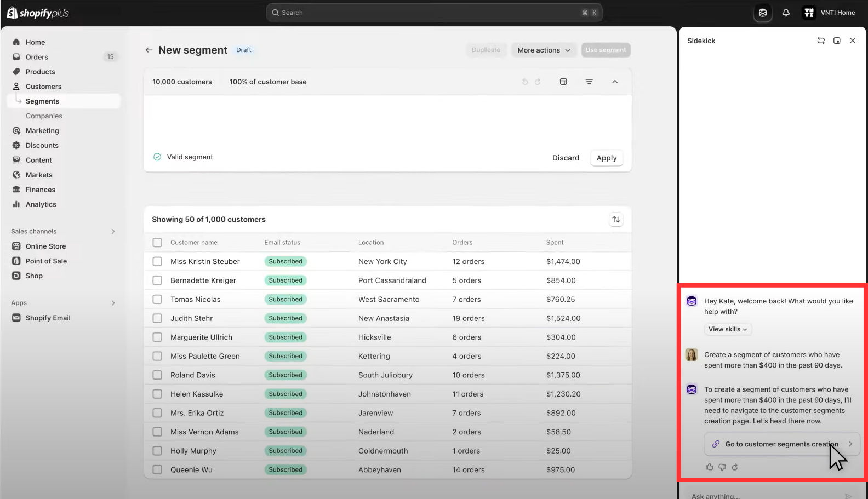The width and height of the screenshot is (868, 499).
Task: Open the More actions dropdown
Action: pyautogui.click(x=544, y=50)
